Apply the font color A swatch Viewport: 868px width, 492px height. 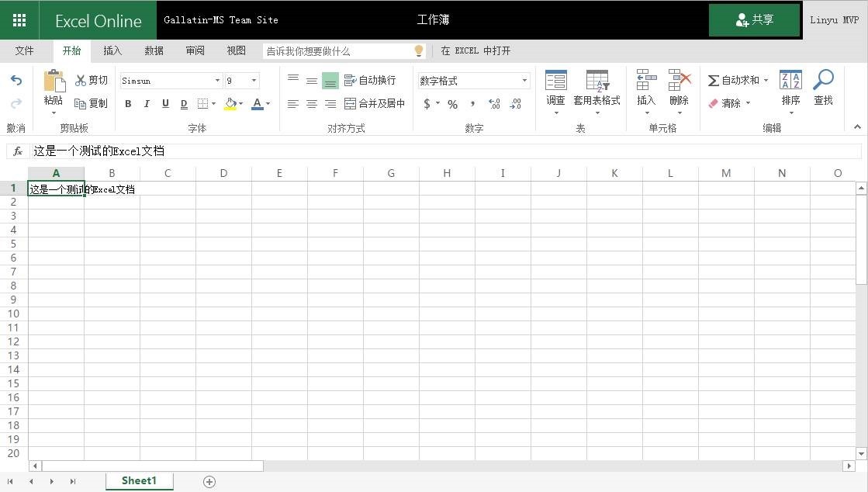pyautogui.click(x=257, y=104)
